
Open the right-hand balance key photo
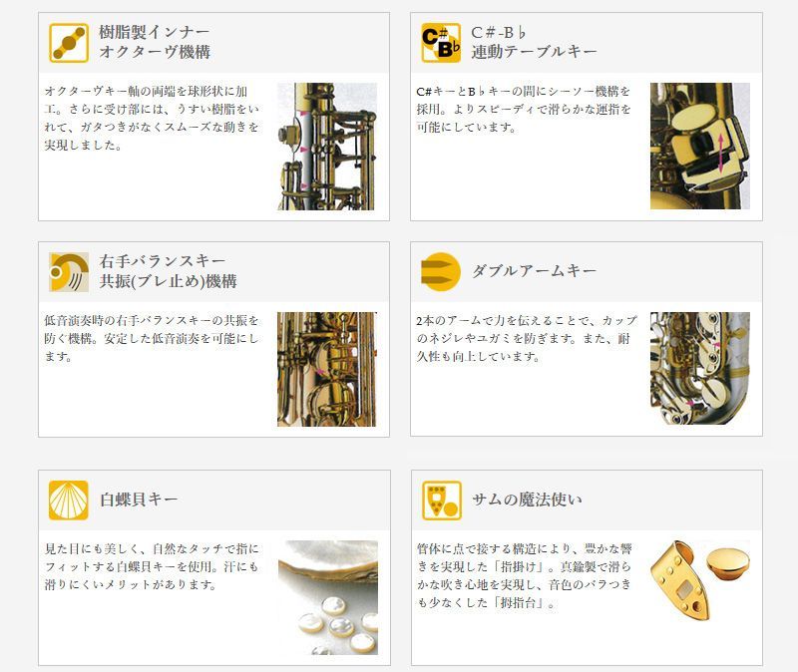(x=327, y=369)
